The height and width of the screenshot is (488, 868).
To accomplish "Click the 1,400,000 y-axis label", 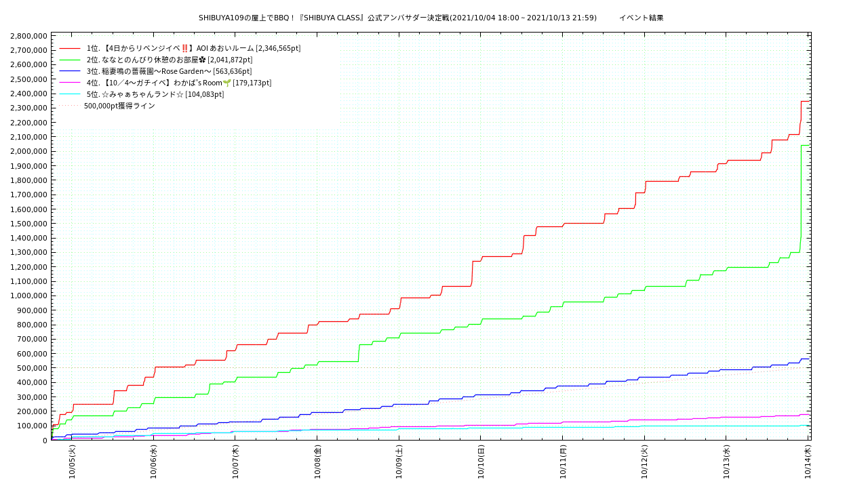I will coord(29,238).
